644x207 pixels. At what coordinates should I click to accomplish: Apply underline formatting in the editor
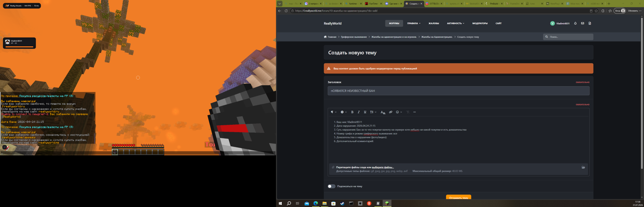click(x=365, y=112)
